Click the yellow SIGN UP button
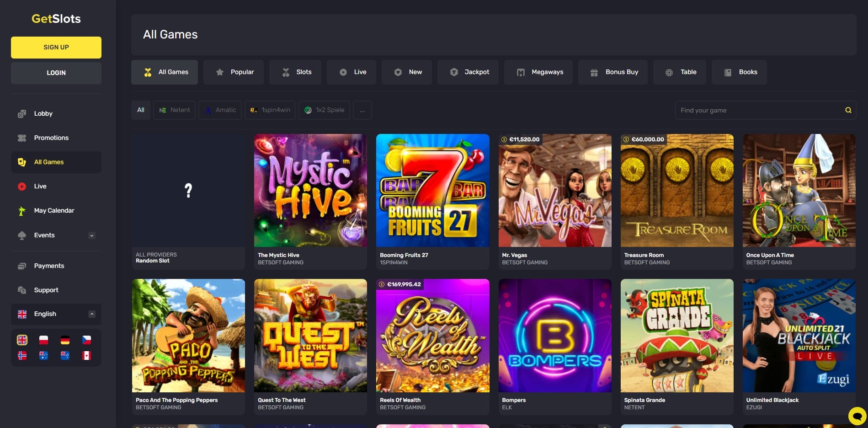This screenshot has width=868, height=428. (x=56, y=48)
